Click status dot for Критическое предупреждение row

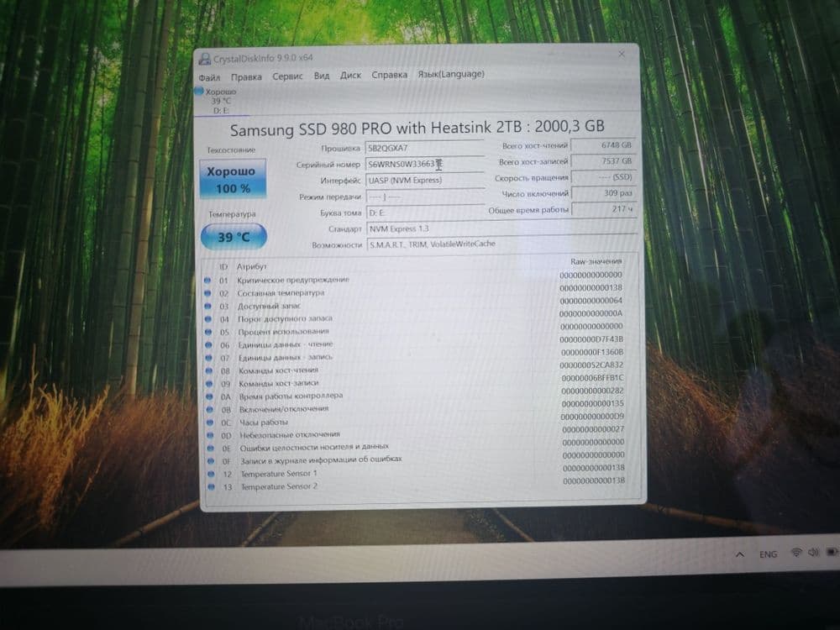[207, 280]
